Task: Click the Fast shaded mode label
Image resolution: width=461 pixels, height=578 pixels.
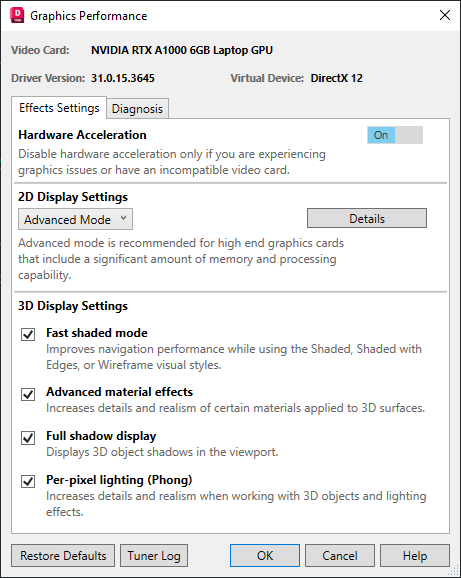Action: (x=97, y=333)
